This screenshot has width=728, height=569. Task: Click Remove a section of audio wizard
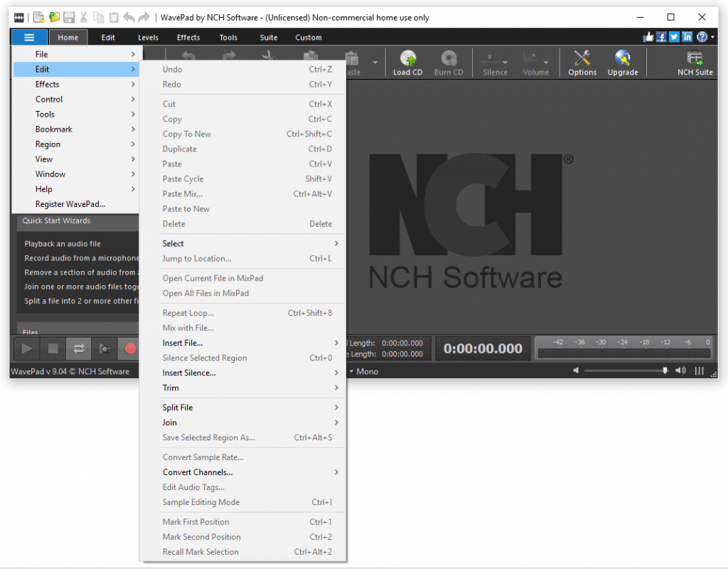pos(81,272)
